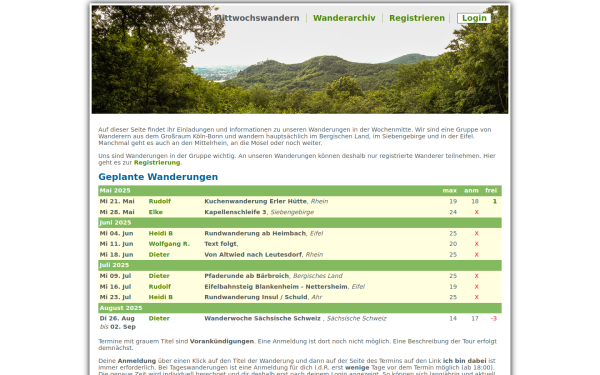Click the frei column header
The height and width of the screenshot is (375, 600).
(491, 191)
